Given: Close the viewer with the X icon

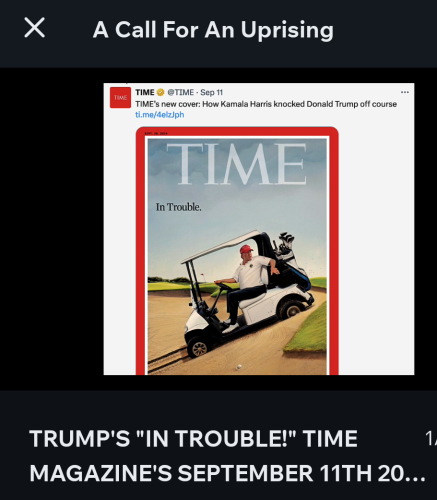Looking at the screenshot, I should 35,28.
